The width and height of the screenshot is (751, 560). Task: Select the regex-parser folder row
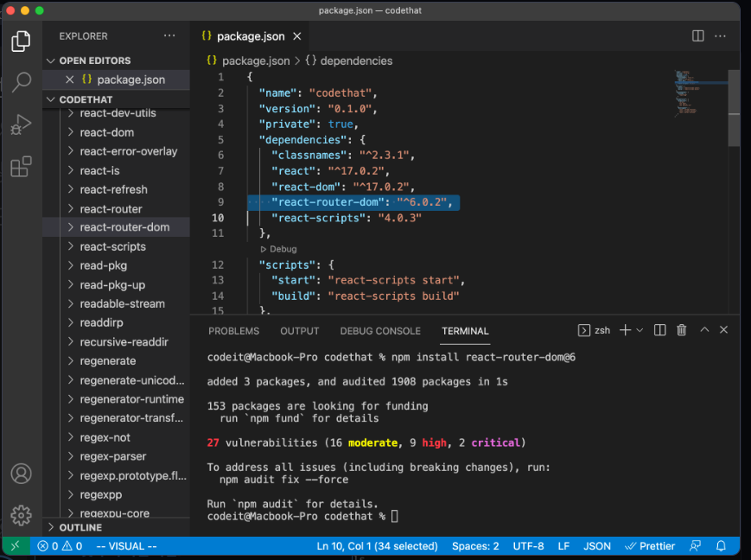(117, 456)
